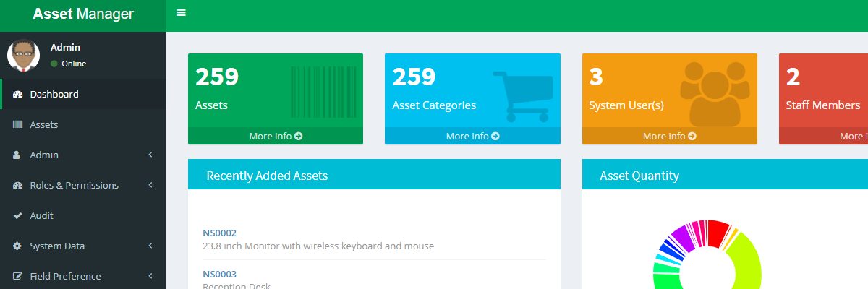Click the Online status text
Viewport: 868px width, 289px height.
[74, 64]
